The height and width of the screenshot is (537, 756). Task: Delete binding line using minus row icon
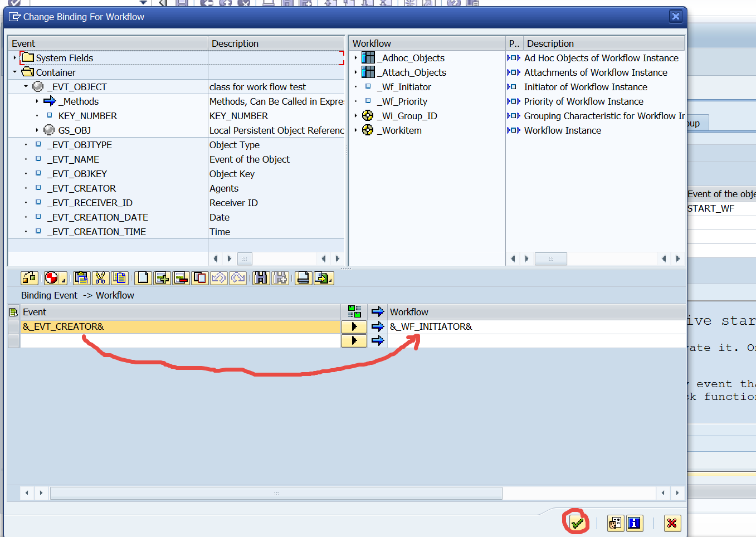pos(181,278)
